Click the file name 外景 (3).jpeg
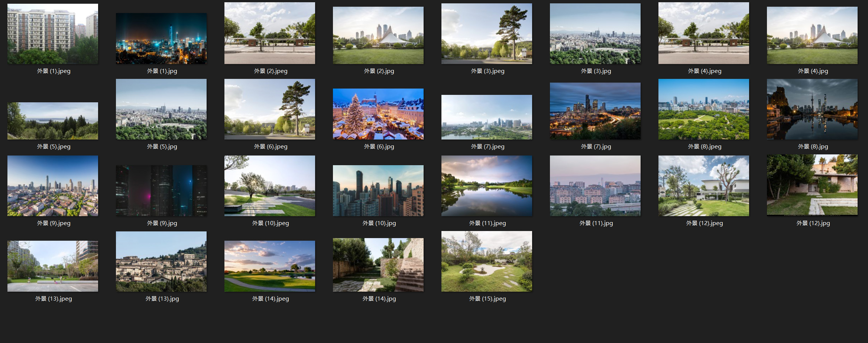 click(488, 71)
